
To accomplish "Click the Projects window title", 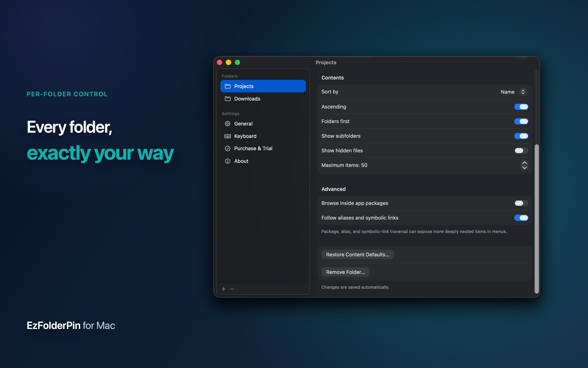I will tap(326, 63).
